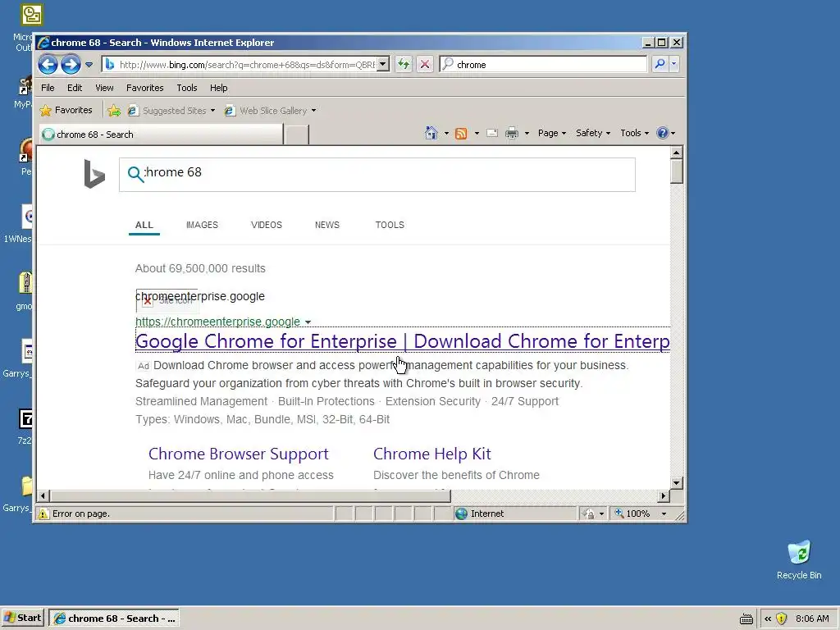Click the Read Mail envelope icon
This screenshot has height=630, width=840.
coord(492,133)
